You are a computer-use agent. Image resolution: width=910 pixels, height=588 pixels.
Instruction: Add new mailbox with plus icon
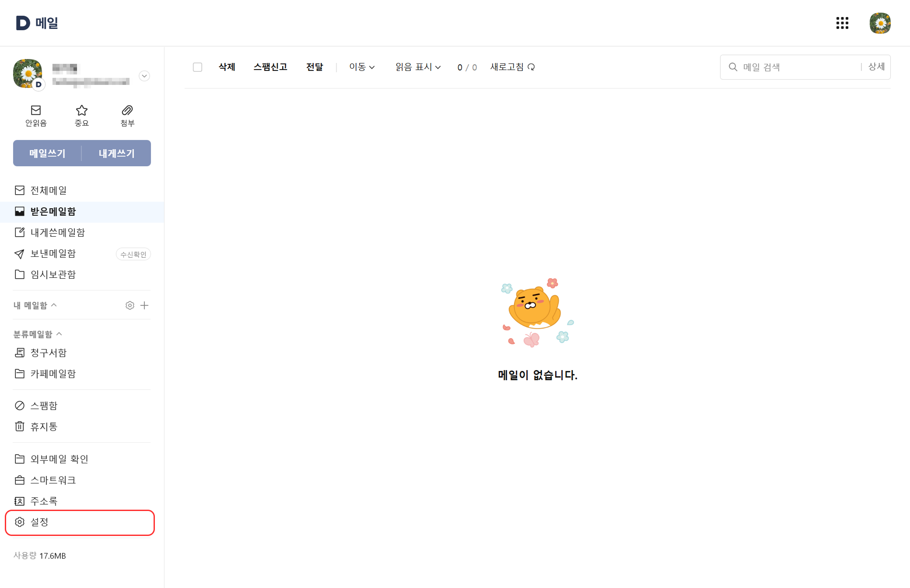coord(144,305)
